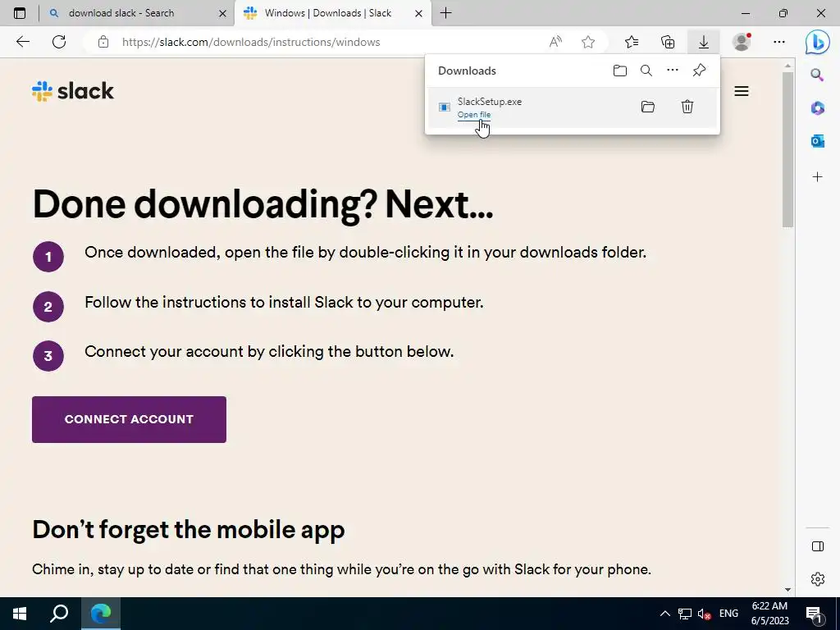Pin the Downloads panel

tap(699, 71)
